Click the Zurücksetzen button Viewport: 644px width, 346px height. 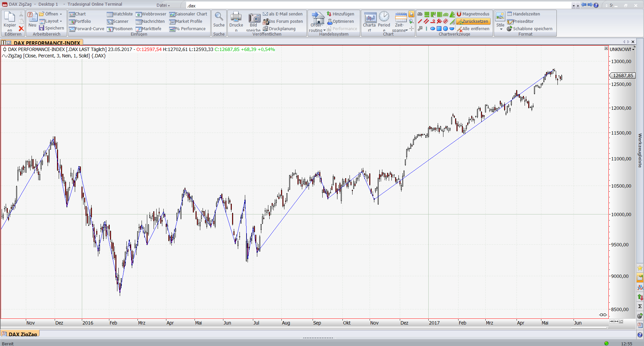point(473,21)
